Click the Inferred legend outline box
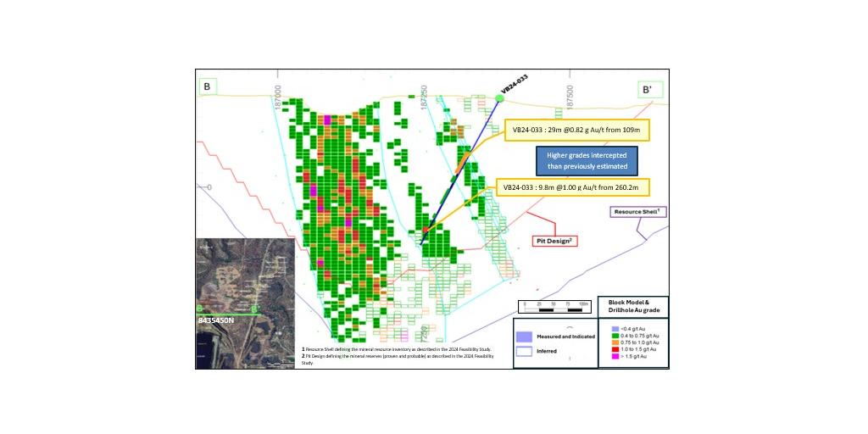 526,350
